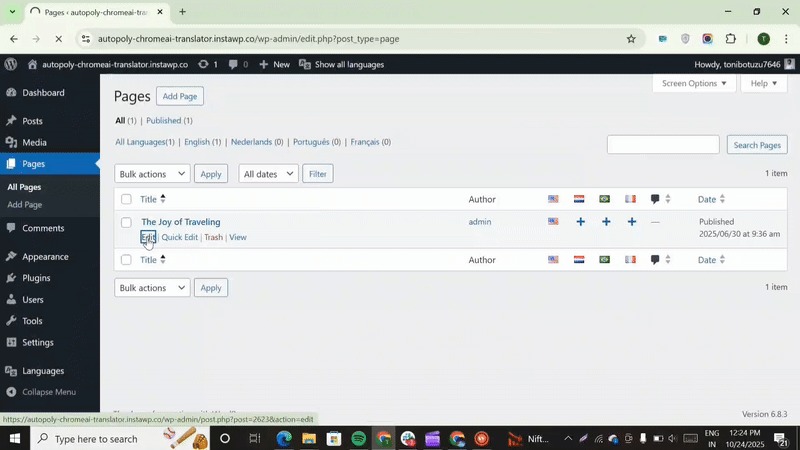Image resolution: width=800 pixels, height=450 pixels.
Task: Open the top Bulk actions dropdown
Action: click(x=152, y=174)
